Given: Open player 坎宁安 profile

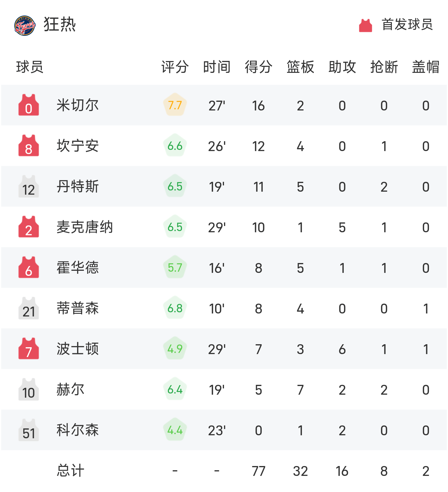Looking at the screenshot, I should click(x=78, y=146).
